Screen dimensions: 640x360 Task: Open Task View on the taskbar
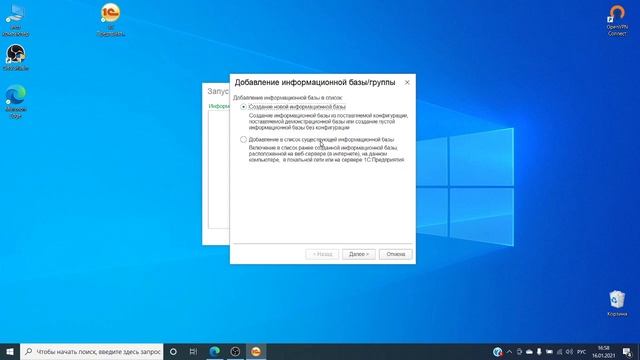(x=193, y=351)
